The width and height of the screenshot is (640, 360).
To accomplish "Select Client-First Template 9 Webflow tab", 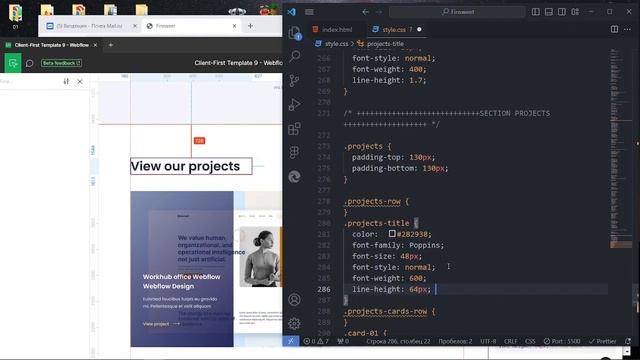I will [x=51, y=45].
